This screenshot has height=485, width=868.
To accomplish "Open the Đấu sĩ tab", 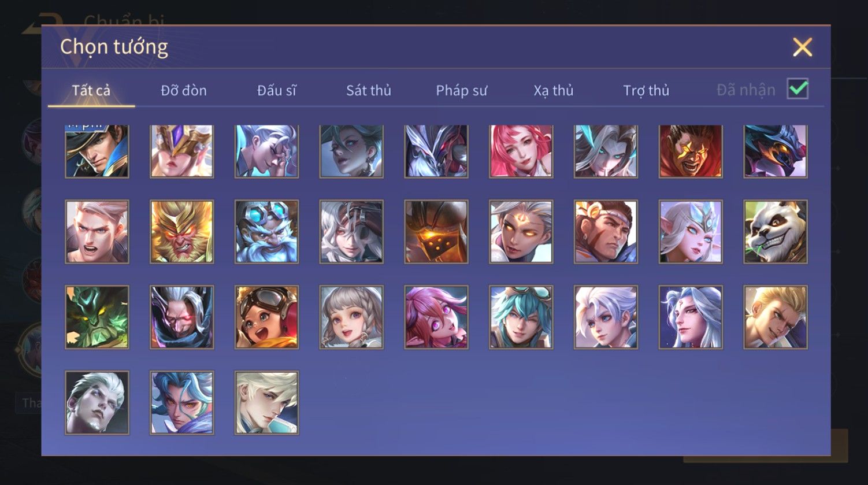I will 276,91.
